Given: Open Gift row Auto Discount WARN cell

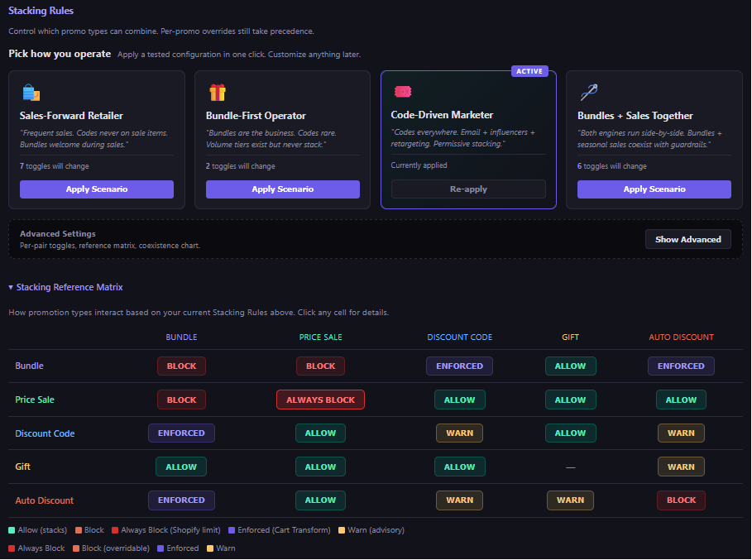Looking at the screenshot, I should [x=681, y=467].
